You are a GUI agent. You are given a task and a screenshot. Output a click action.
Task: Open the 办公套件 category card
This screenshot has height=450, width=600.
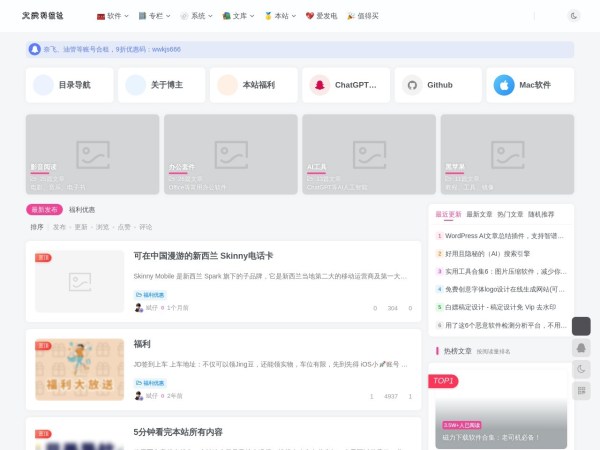click(231, 154)
